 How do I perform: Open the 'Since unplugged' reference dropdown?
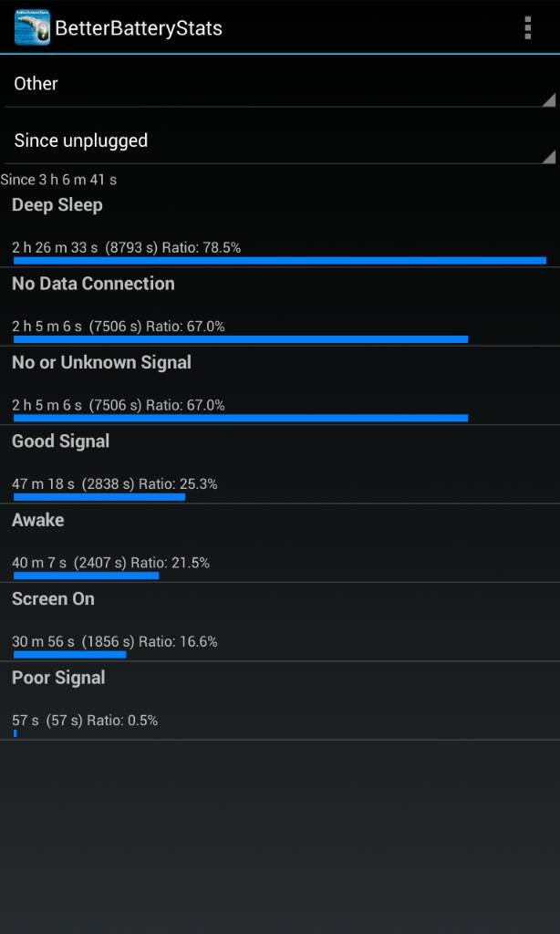280,140
